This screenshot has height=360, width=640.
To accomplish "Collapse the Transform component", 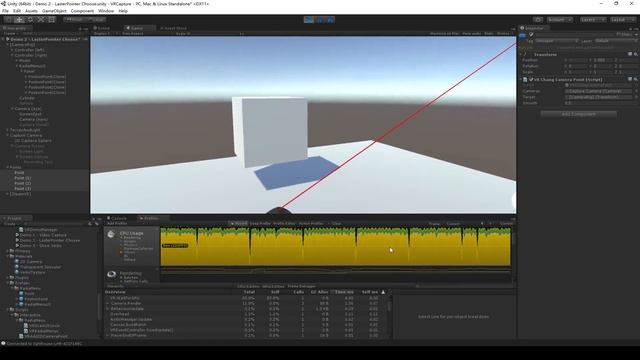I will click(x=521, y=54).
